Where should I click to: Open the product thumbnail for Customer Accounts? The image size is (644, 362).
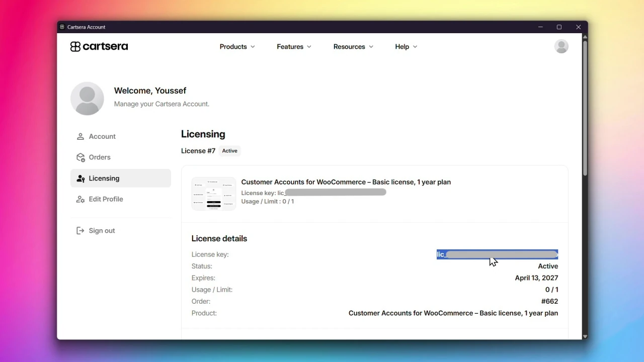pos(213,194)
